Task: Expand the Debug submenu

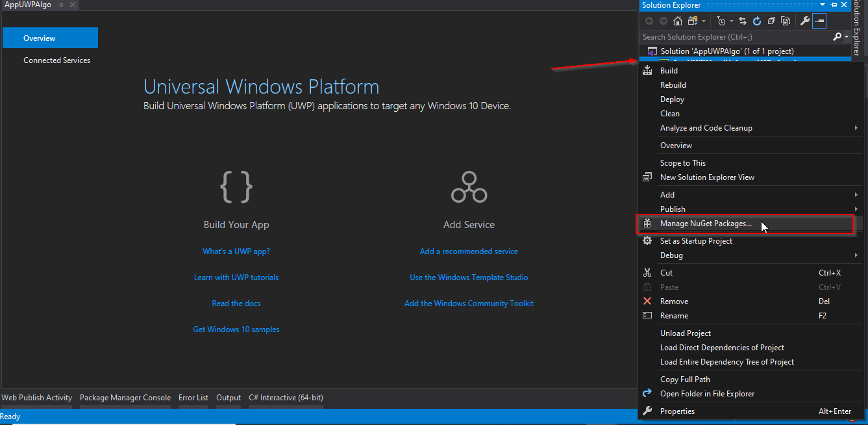Action: click(671, 255)
